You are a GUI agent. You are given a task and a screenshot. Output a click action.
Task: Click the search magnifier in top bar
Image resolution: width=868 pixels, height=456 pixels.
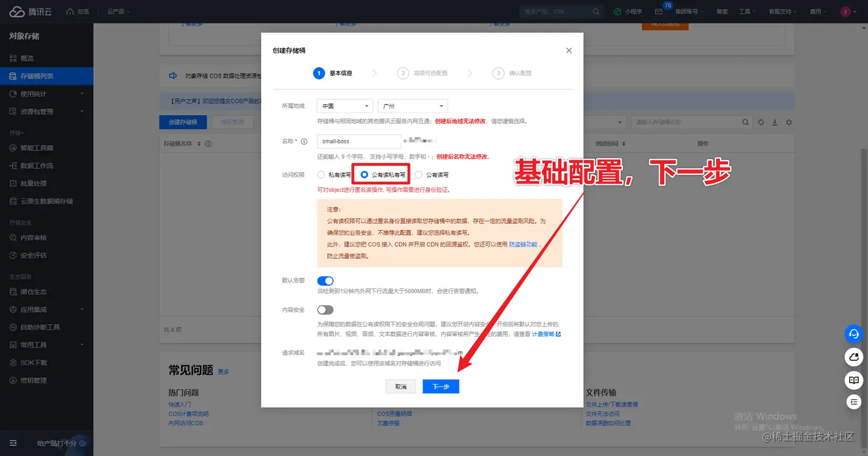(x=596, y=11)
